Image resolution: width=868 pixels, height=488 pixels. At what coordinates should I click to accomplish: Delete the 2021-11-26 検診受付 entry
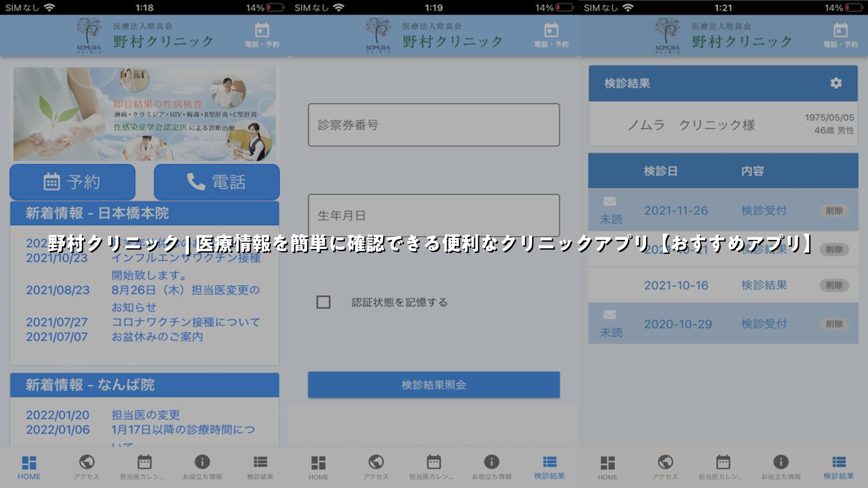[x=834, y=211]
